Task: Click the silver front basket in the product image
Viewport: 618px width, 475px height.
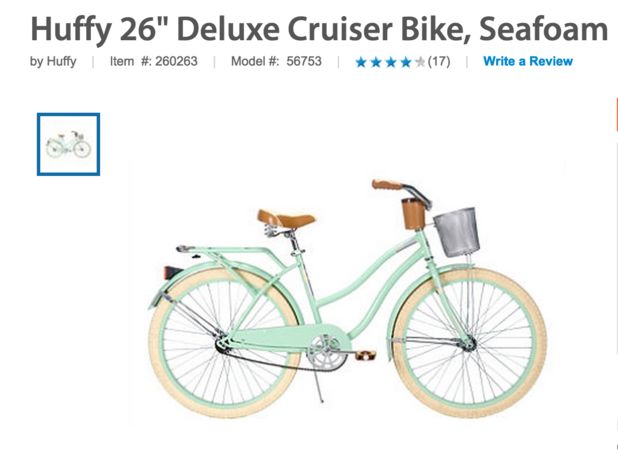Action: (457, 232)
